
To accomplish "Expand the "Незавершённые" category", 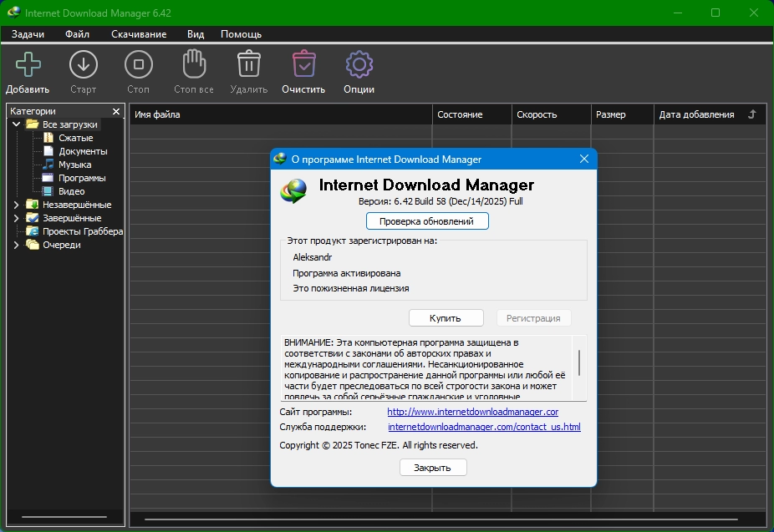I will pyautogui.click(x=16, y=205).
